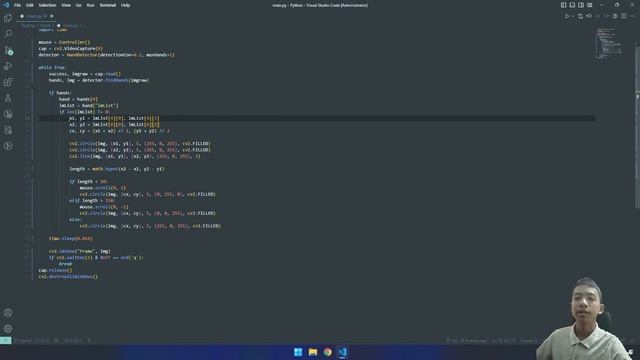This screenshot has width=640, height=360.
Task: Open the File menu
Action: [x=17, y=5]
